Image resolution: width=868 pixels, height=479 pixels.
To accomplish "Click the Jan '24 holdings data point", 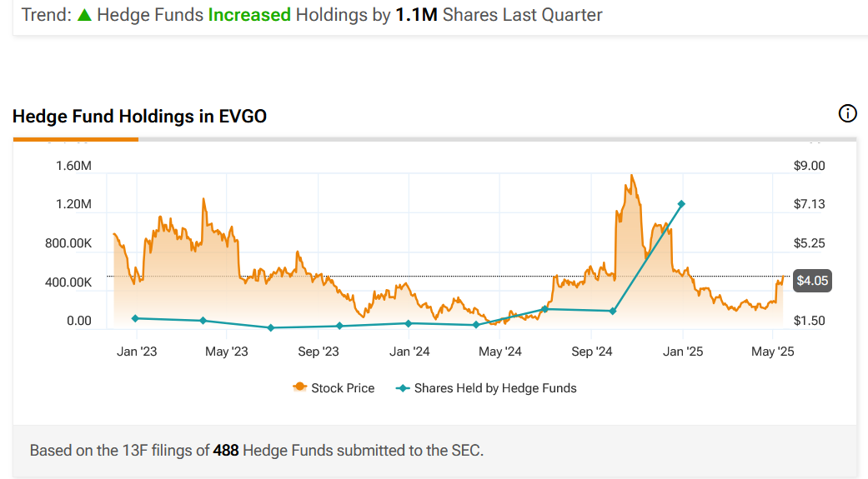I will (409, 323).
